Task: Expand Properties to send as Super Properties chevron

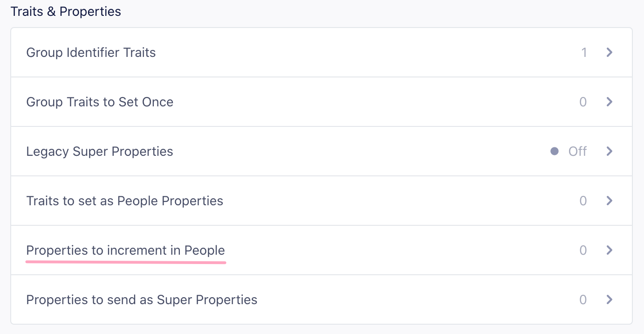Action: click(x=609, y=299)
